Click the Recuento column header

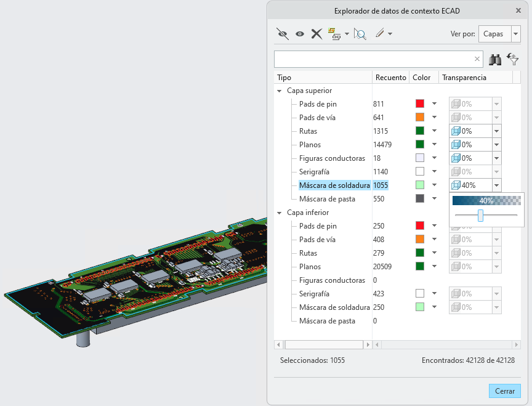[x=390, y=78]
